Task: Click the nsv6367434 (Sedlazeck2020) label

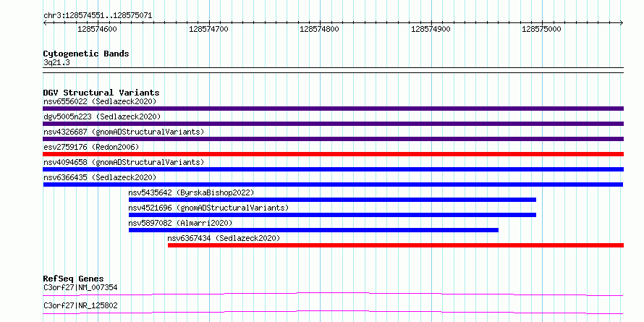Action: pos(224,238)
